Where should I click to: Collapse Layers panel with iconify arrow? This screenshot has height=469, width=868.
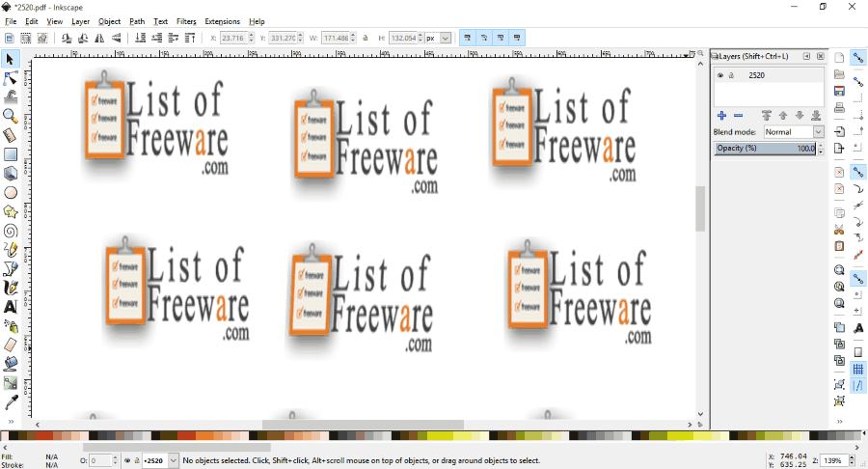pos(806,57)
